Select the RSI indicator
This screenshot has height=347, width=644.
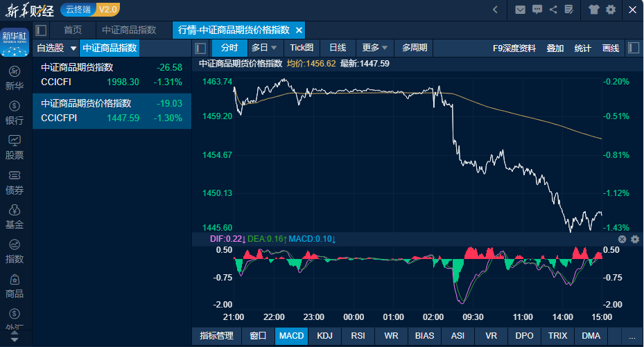coord(358,336)
